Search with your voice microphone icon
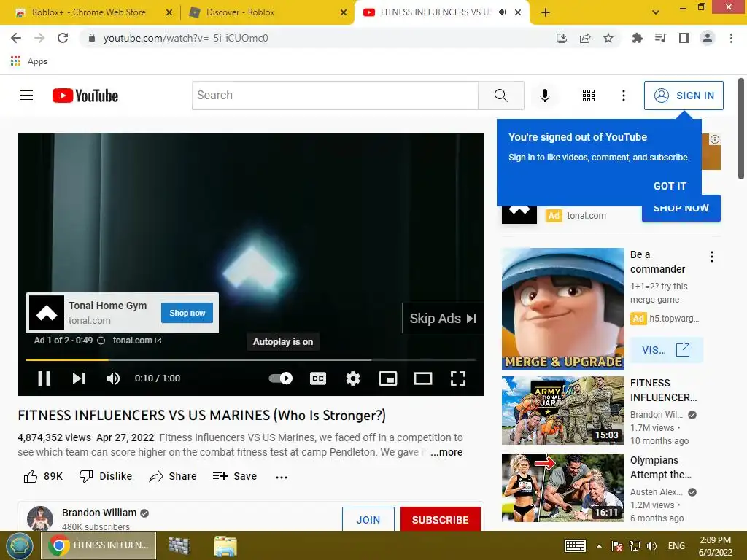 click(544, 96)
